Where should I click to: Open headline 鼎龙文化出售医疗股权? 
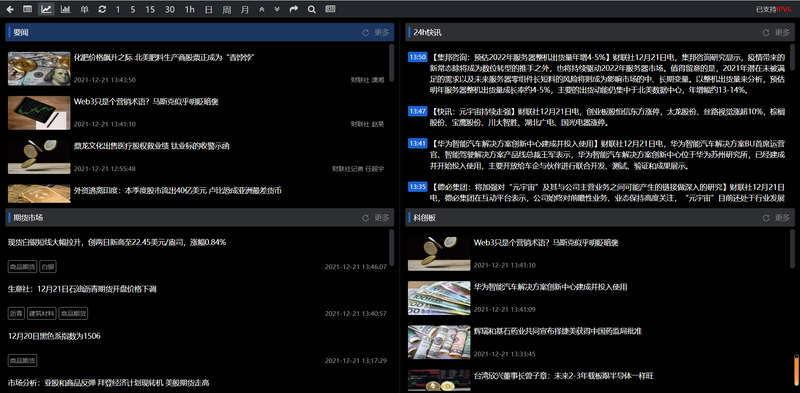(x=152, y=146)
